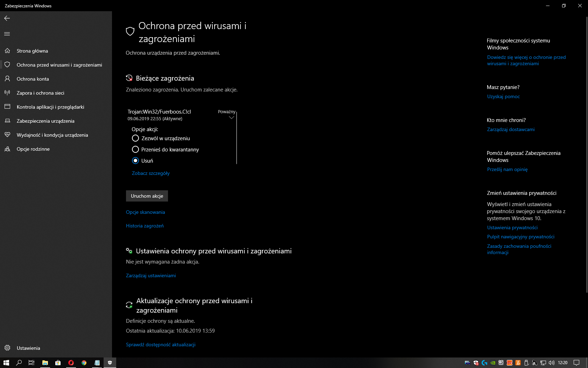The width and height of the screenshot is (588, 368).
Task: Open Strona główna home page
Action: click(x=56, y=51)
